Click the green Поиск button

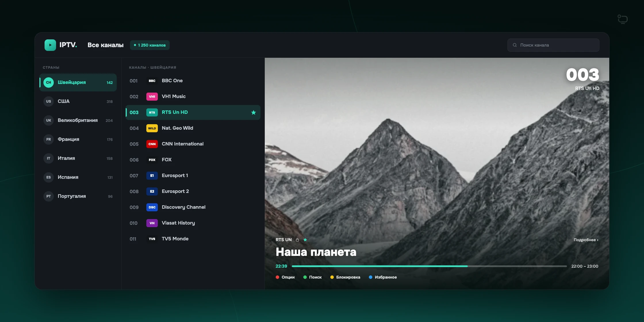pos(313,277)
